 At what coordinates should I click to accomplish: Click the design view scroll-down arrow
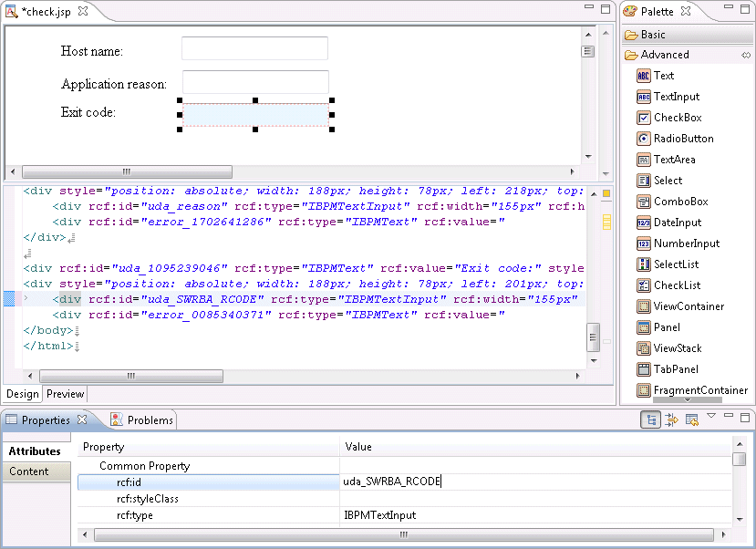588,157
